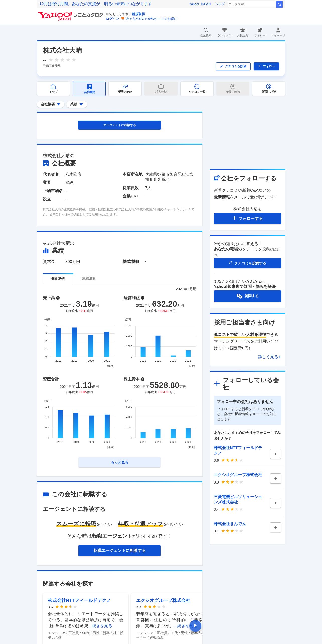Click フォローする button in sidebar
Screen dimensions: 322x644
pyautogui.click(x=248, y=219)
